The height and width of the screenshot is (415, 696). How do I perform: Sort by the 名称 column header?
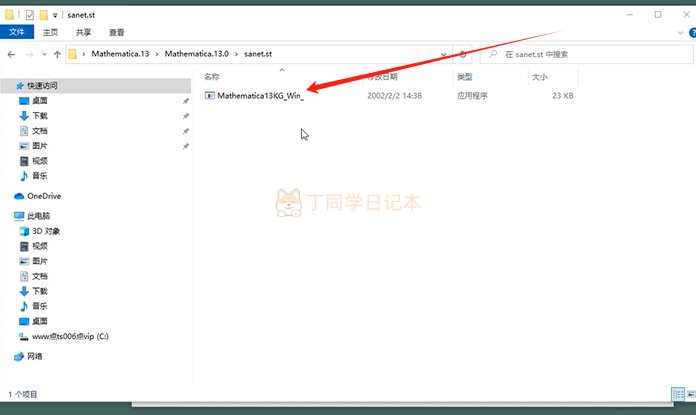pos(212,77)
